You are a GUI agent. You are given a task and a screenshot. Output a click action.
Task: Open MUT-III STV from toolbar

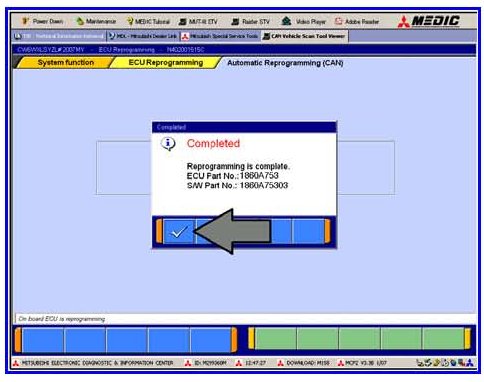(198, 22)
